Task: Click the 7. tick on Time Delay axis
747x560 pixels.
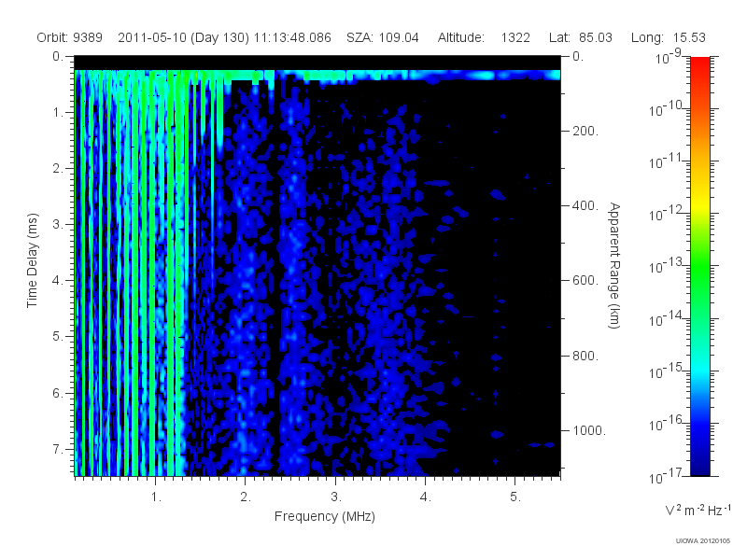Action: (58, 450)
